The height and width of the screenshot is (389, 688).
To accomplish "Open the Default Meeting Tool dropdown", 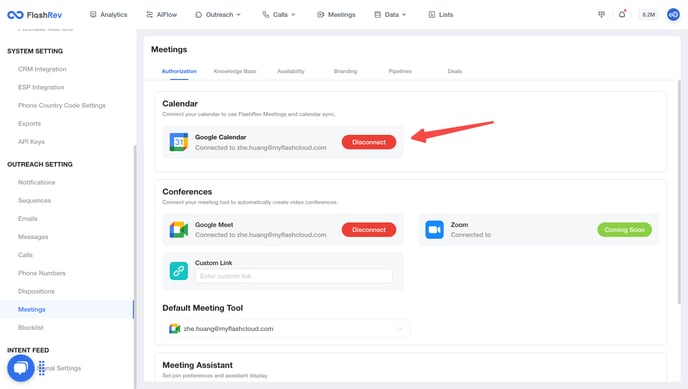I will (x=286, y=328).
